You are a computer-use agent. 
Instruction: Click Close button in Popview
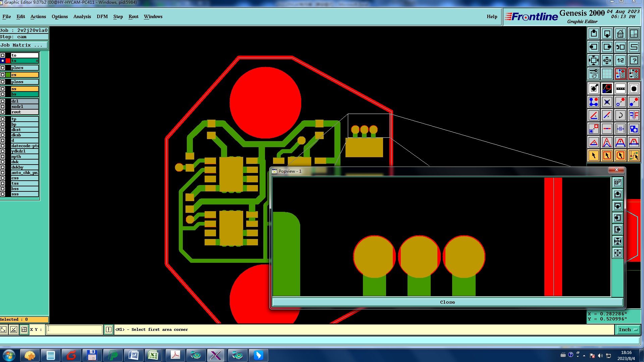447,302
